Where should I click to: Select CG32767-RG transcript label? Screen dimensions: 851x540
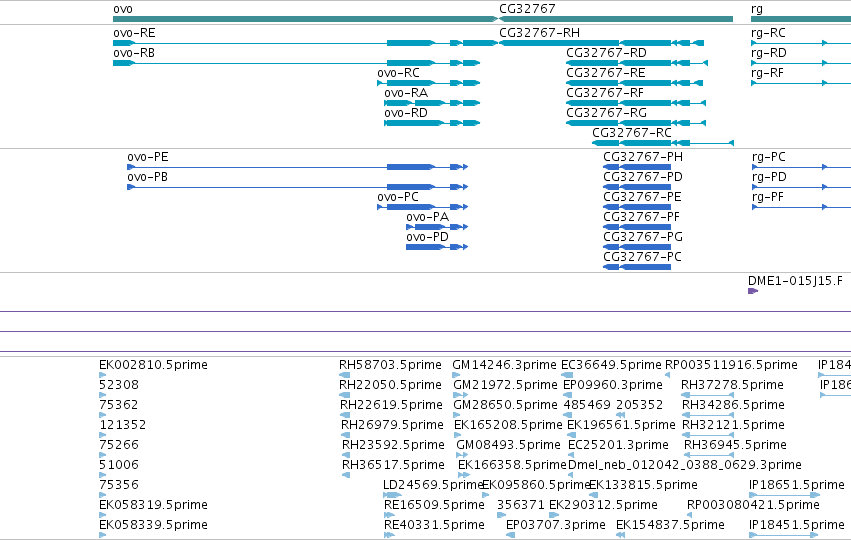pyautogui.click(x=606, y=113)
